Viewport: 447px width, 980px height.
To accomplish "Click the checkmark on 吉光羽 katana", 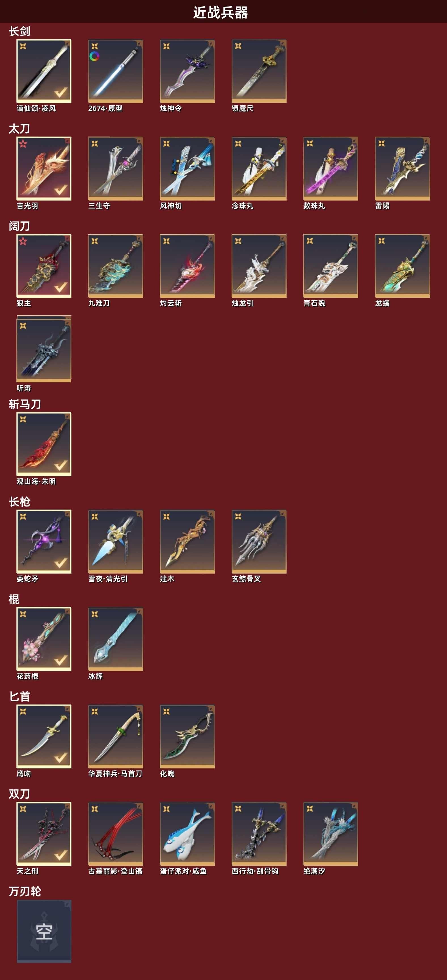I will [x=61, y=189].
